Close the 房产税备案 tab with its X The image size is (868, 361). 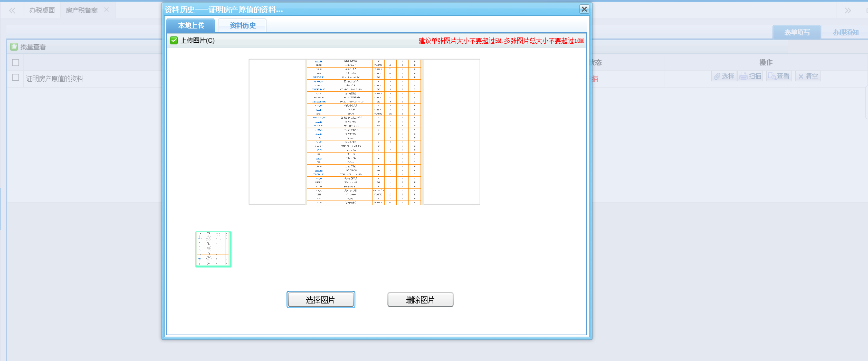click(107, 10)
